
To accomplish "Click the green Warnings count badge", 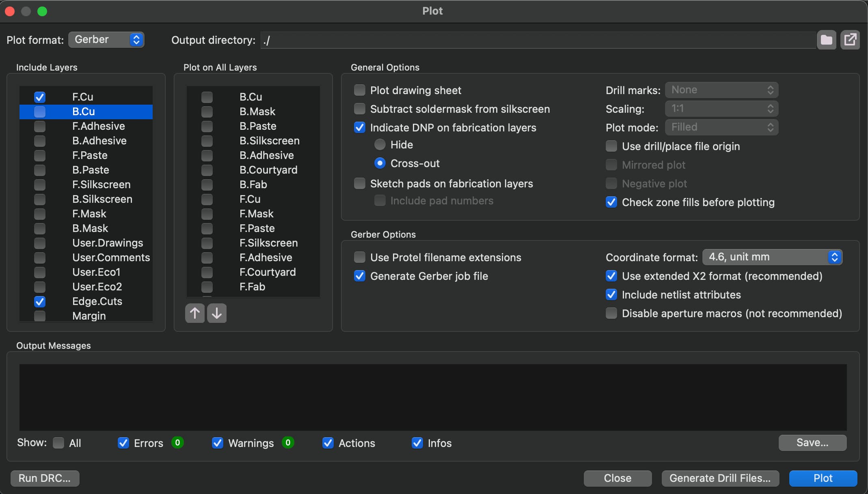I will pyautogui.click(x=288, y=442).
